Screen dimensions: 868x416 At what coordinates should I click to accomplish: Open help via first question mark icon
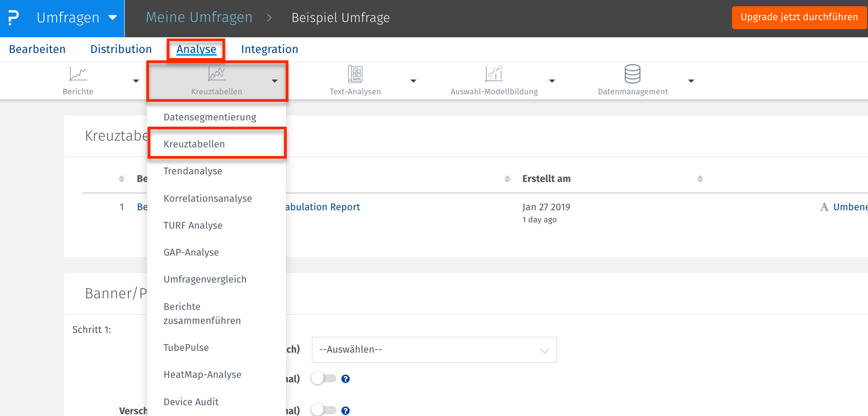point(345,379)
